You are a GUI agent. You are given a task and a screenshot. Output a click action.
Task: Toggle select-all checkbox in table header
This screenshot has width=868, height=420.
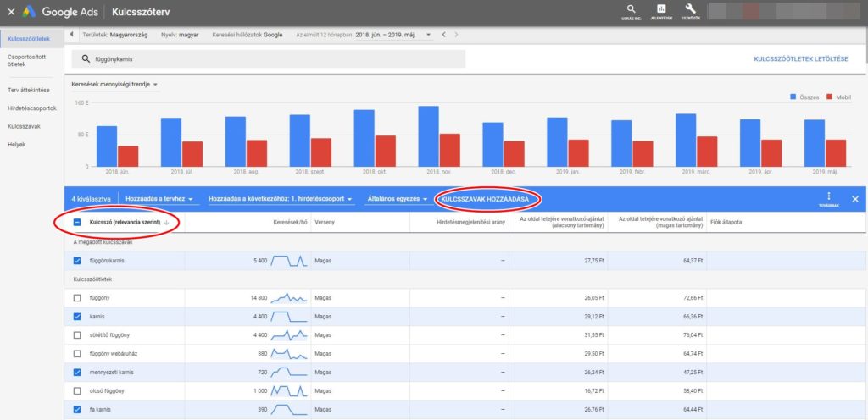(77, 222)
